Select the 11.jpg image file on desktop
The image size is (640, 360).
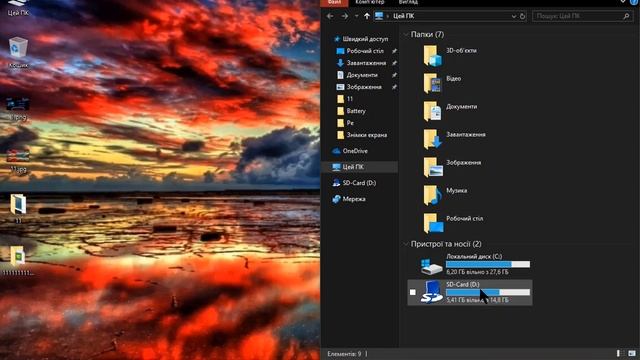coord(18,160)
